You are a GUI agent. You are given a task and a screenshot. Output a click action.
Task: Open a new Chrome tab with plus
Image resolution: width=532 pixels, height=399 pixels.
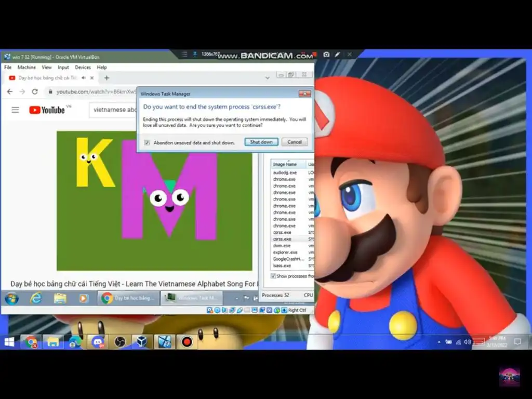[x=107, y=78]
